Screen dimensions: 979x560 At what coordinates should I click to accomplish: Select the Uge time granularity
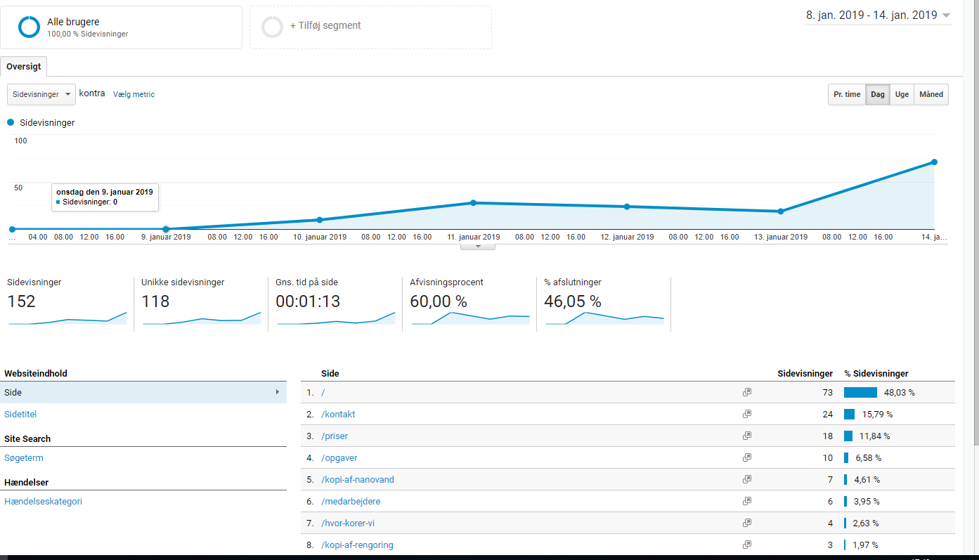[902, 95]
